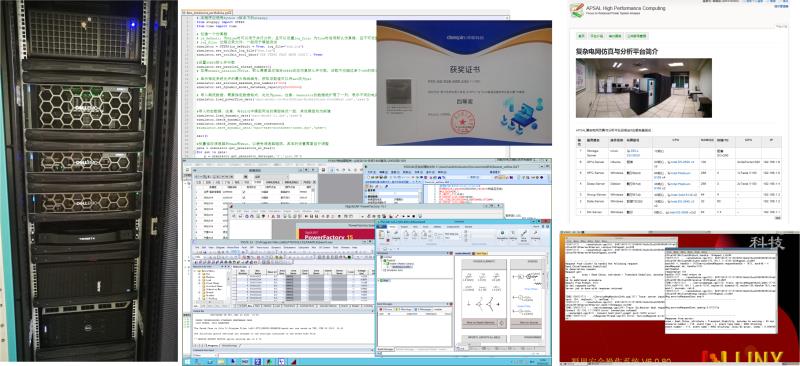
Task: Select the Start Page tab in the PSCAD canvas
Action: (x=481, y=253)
